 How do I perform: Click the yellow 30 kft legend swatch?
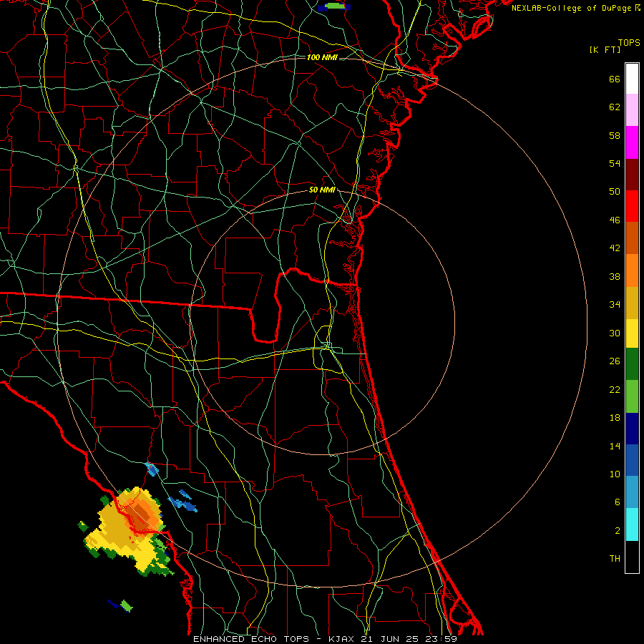[x=632, y=333]
